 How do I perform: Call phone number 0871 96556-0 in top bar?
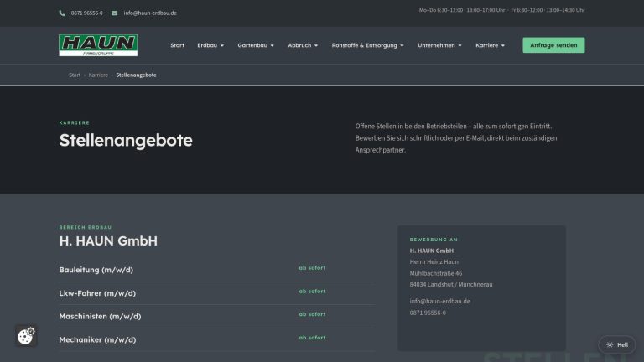point(86,13)
